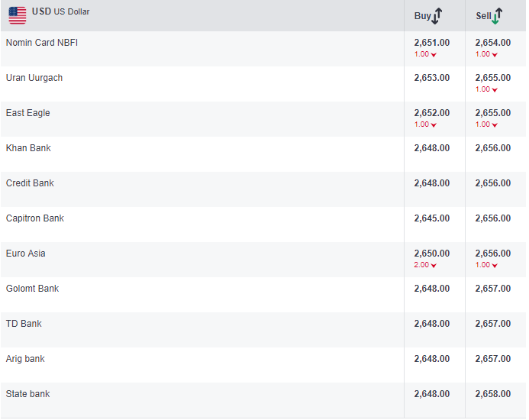Select Golomt Bank in the list

click(33, 289)
